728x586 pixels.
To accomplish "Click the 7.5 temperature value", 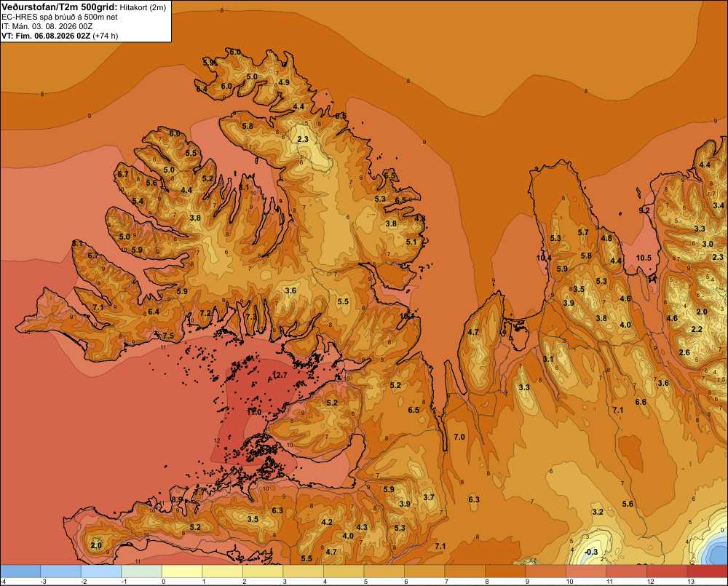I will 168,336.
